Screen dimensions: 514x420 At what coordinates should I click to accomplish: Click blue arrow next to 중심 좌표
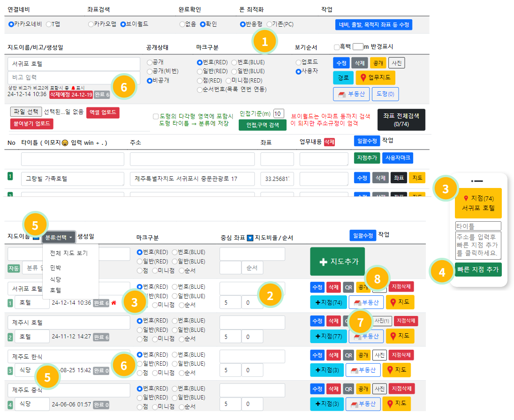point(250,238)
